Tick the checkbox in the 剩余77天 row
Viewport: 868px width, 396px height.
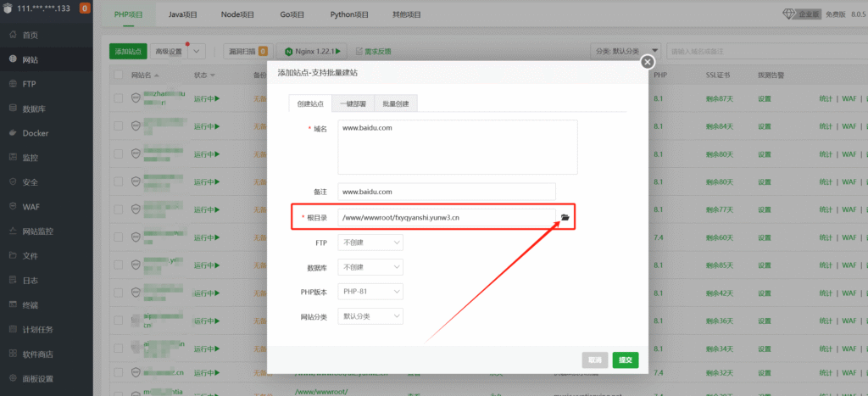click(x=118, y=209)
